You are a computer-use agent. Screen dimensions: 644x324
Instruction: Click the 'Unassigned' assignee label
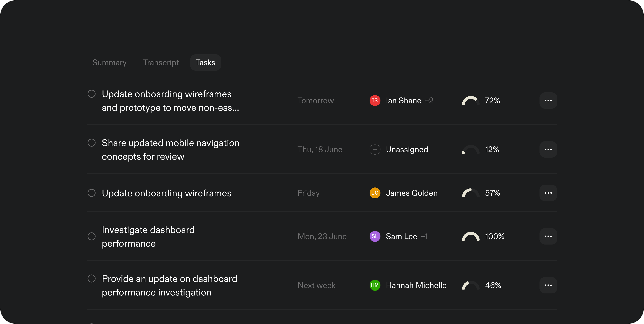(407, 149)
